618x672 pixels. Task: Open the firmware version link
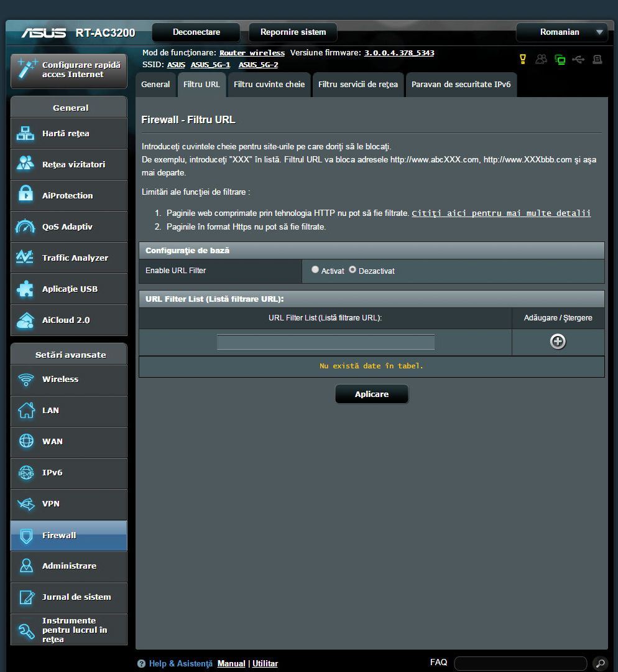399,53
